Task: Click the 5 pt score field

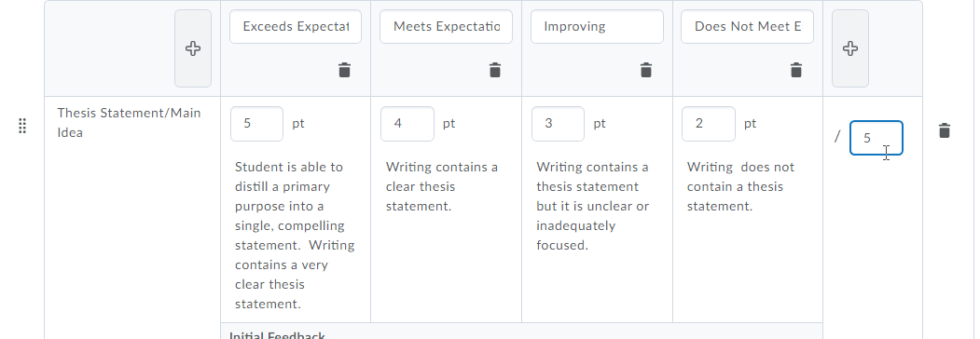Action: (x=256, y=124)
